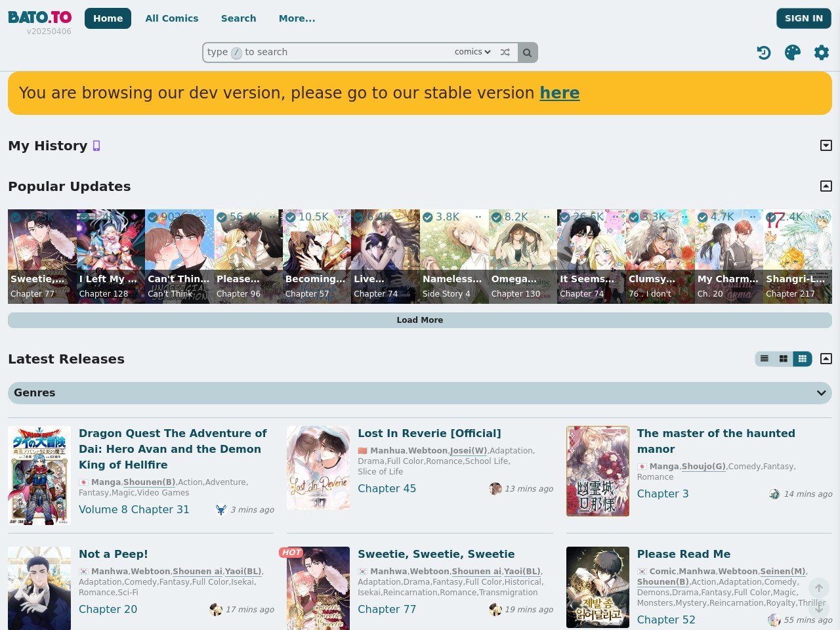Go to the Home tab

[x=108, y=18]
